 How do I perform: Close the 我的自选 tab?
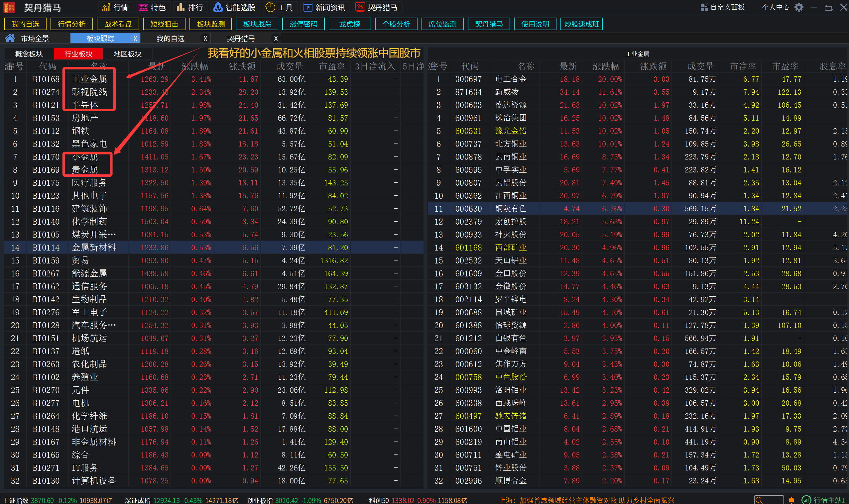(205, 39)
